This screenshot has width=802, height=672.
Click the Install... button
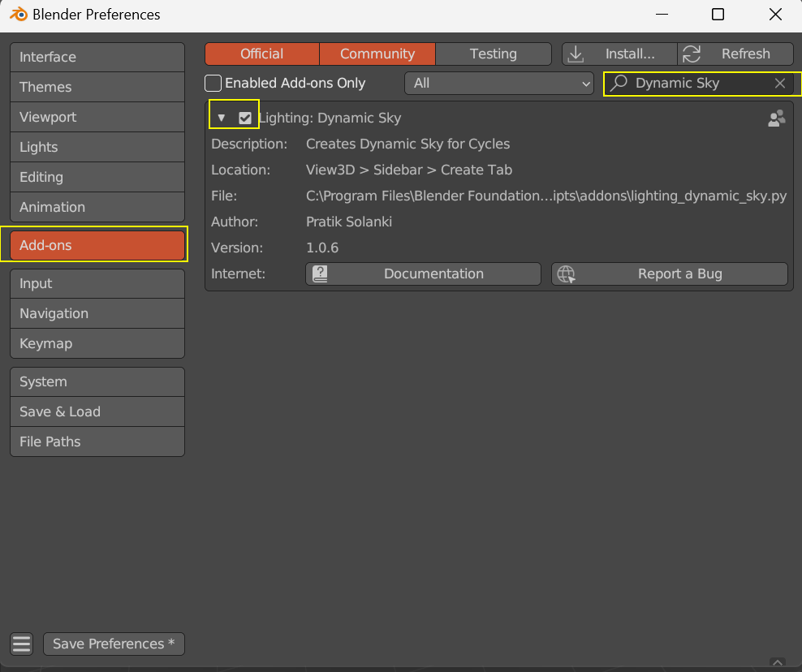coord(619,54)
